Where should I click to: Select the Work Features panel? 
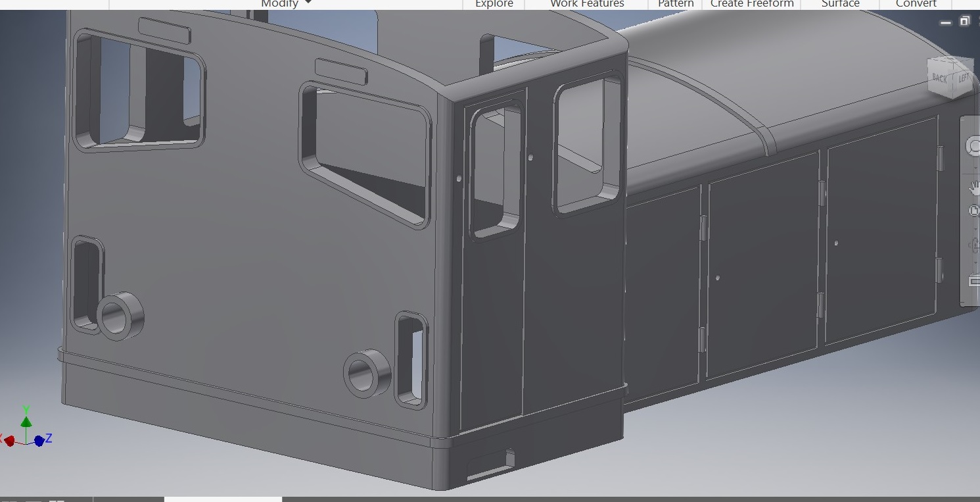click(586, 4)
